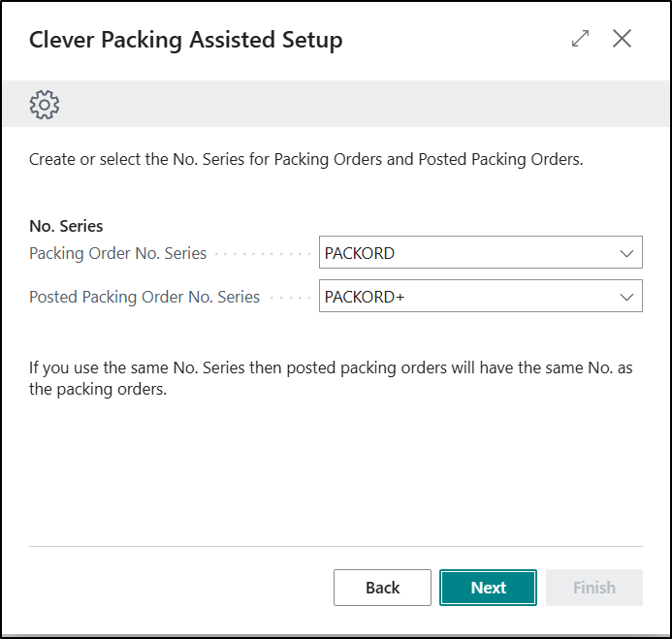The width and height of the screenshot is (672, 639).
Task: Open the settings gear icon
Action: tap(45, 105)
